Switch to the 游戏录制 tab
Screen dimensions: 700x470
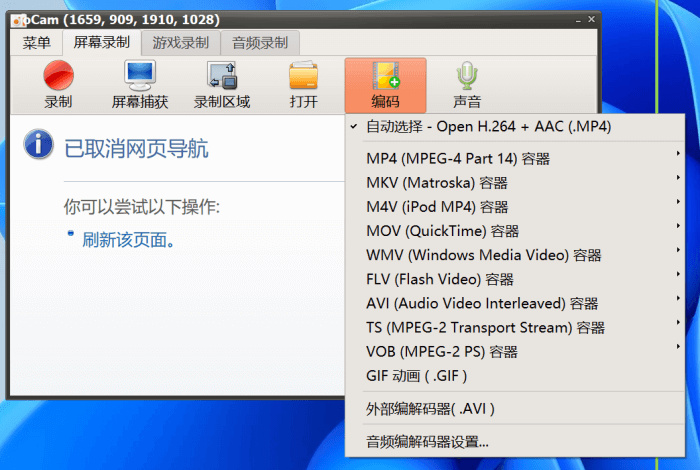pyautogui.click(x=181, y=43)
